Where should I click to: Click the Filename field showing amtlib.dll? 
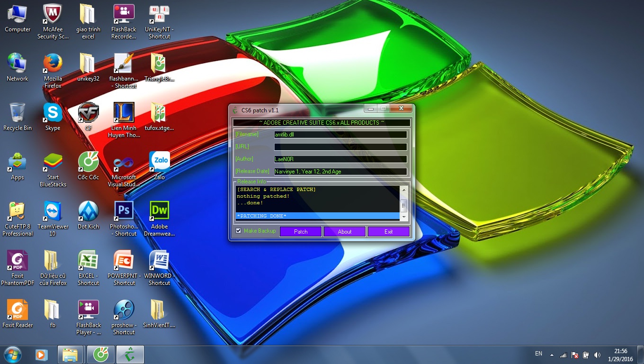(340, 135)
